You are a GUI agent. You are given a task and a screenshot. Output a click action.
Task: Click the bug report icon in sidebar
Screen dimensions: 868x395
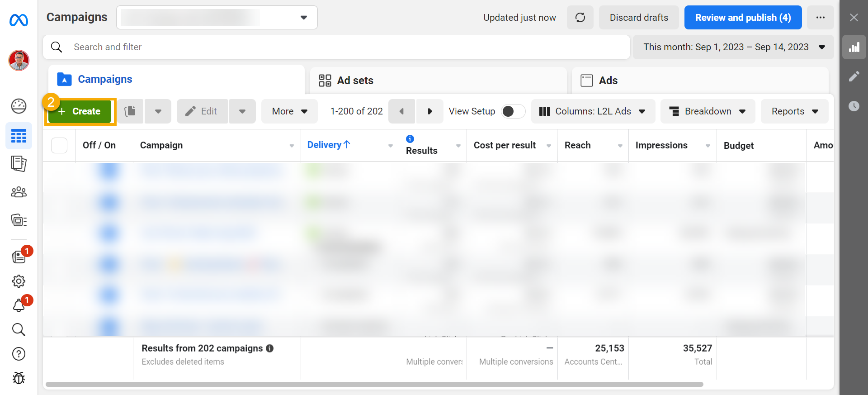click(x=19, y=378)
